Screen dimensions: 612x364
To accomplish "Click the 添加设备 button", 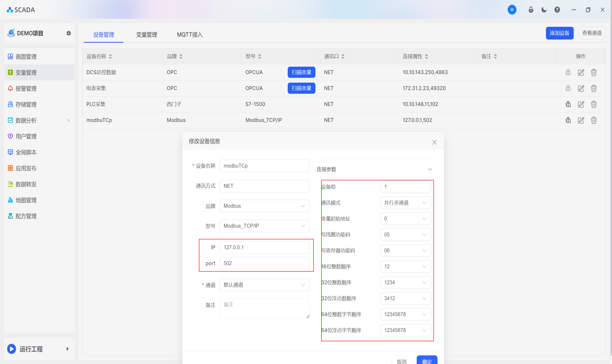I will click(x=559, y=33).
